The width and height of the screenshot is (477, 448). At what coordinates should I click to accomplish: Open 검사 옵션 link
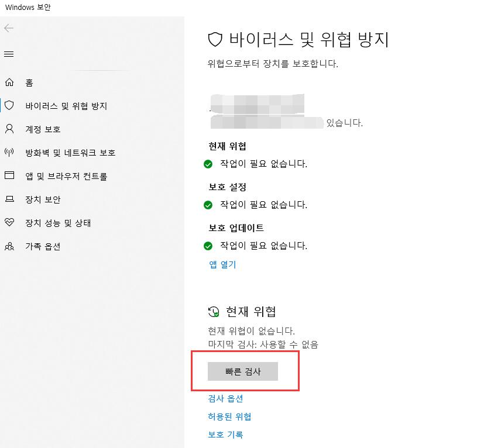click(225, 398)
